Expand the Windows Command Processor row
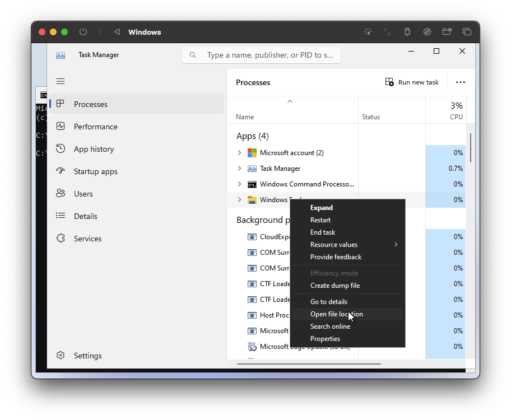 pos(240,184)
